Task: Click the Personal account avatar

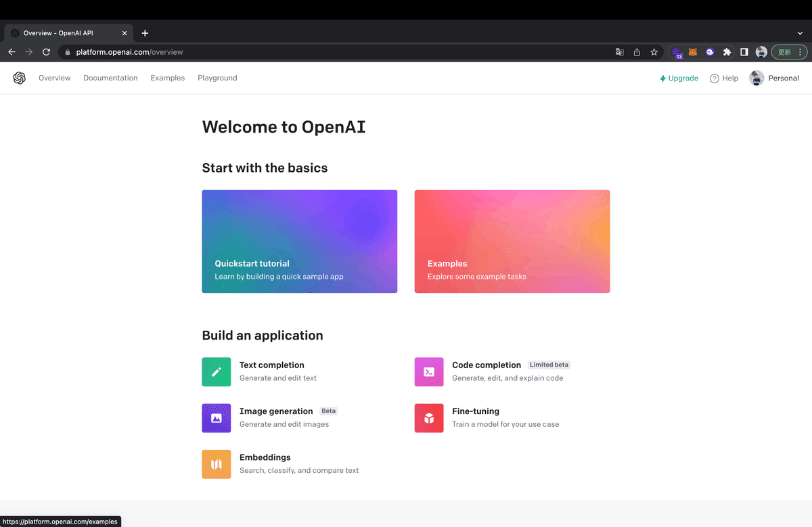Action: pyautogui.click(x=757, y=78)
